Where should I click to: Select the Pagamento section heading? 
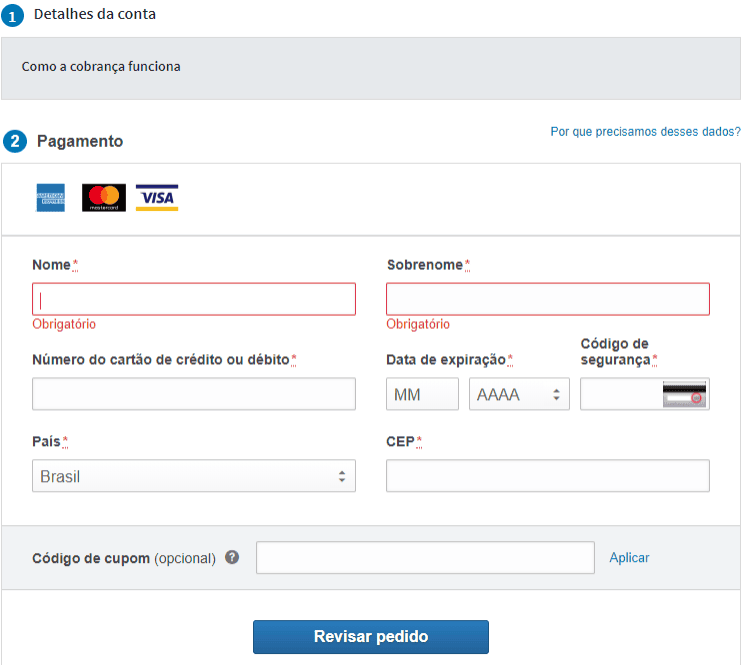80,141
